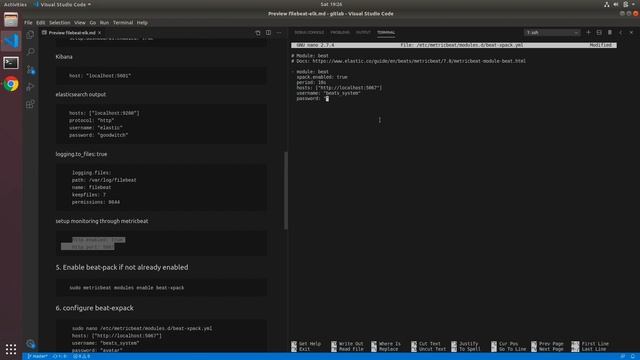The height and width of the screenshot is (360, 640).
Task: Kill the terminal with trash icon
Action: click(610, 32)
